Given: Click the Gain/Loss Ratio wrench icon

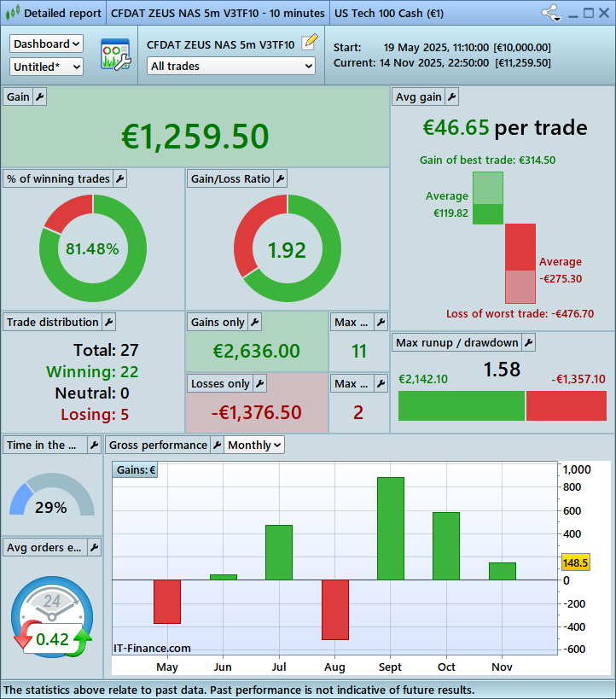Looking at the screenshot, I should click(280, 178).
